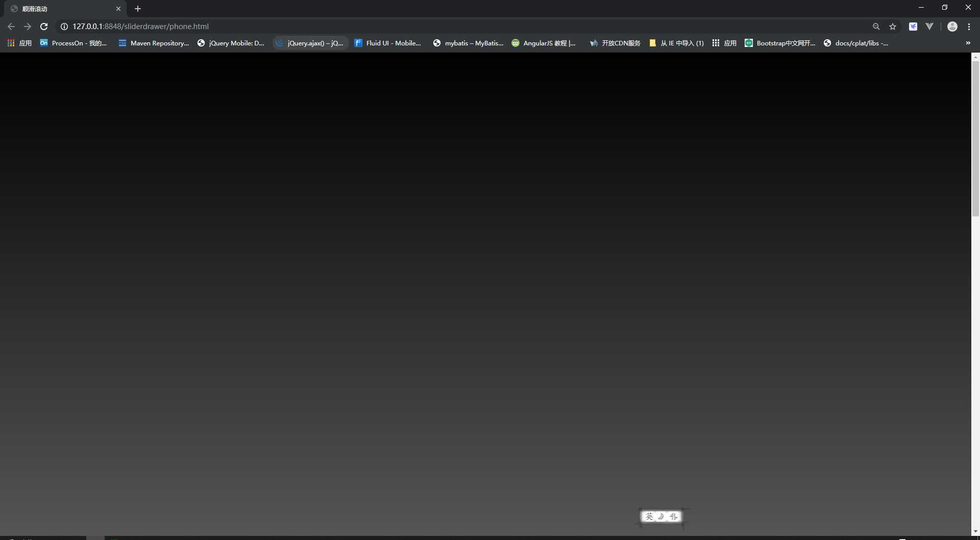
Task: Open the Chrome three-dot menu
Action: pos(969,27)
